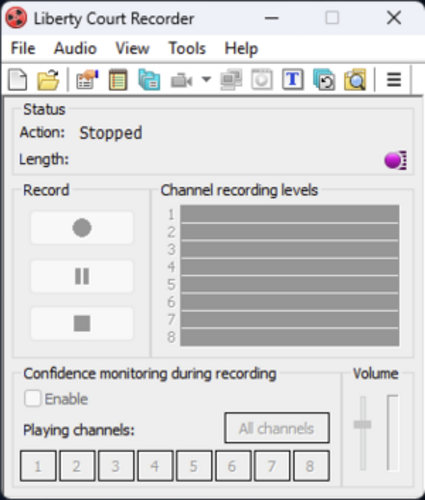Close the Liberty Court Recorder window

point(394,18)
